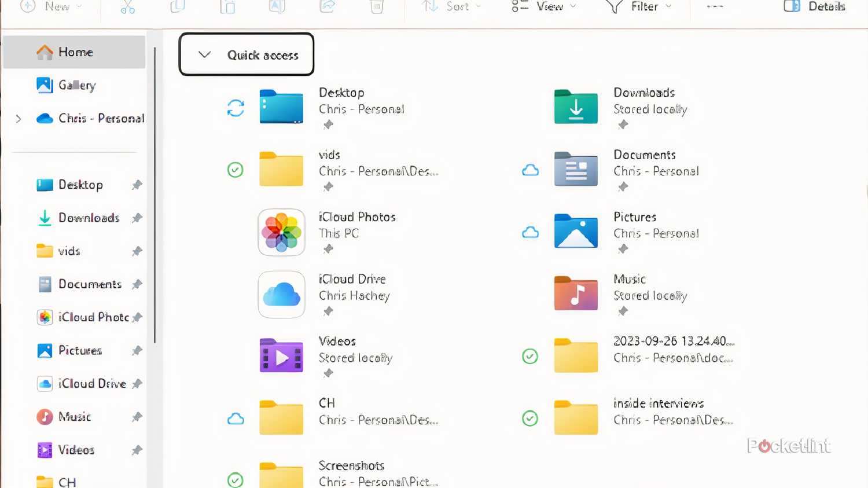This screenshot has width=868, height=488.
Task: Open the Videos folder with the purple icon
Action: coord(281,356)
